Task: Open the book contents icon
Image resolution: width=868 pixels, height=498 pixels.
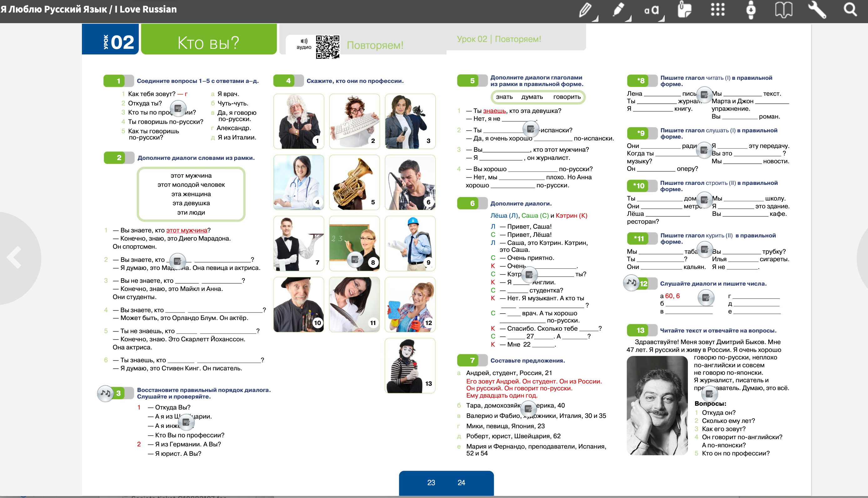Action: [783, 10]
